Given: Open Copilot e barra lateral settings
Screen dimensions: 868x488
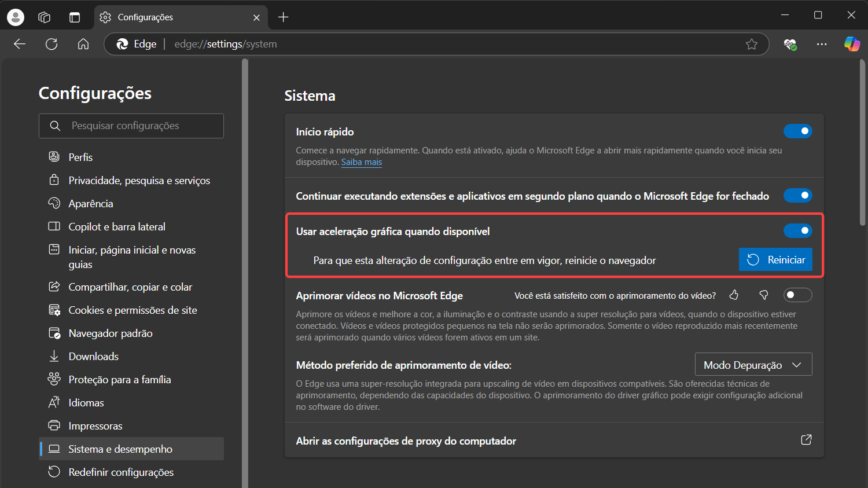Looking at the screenshot, I should (117, 226).
